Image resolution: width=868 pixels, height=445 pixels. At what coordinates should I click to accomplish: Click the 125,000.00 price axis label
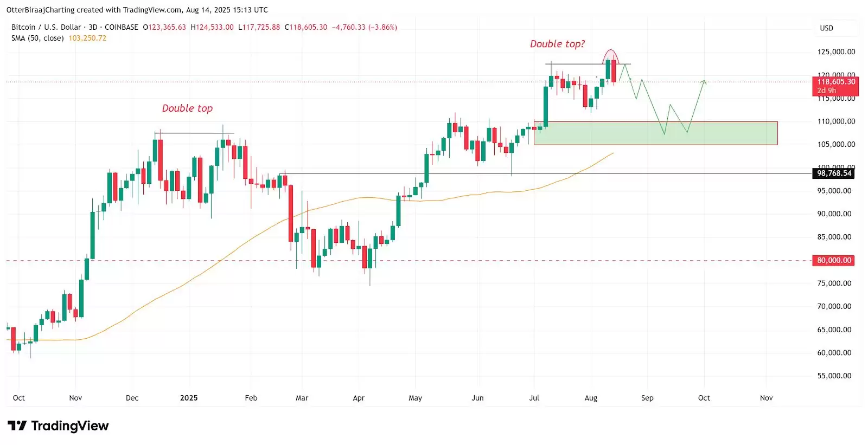[836, 52]
